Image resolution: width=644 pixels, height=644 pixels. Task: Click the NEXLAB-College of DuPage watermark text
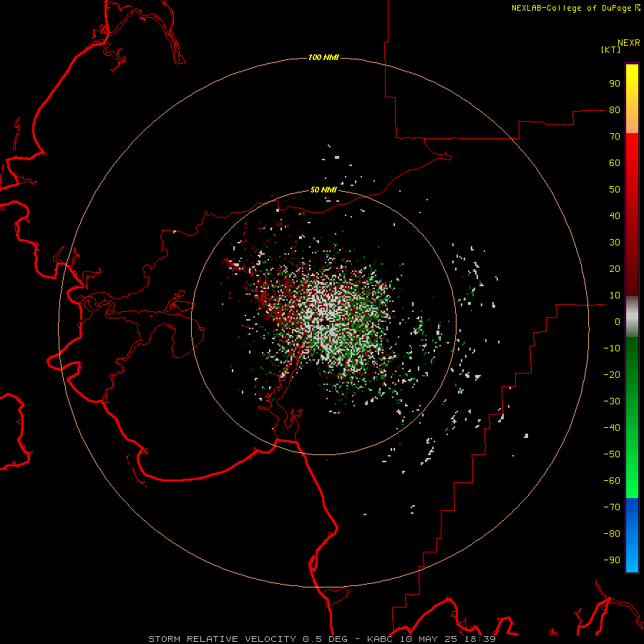tap(575, 8)
